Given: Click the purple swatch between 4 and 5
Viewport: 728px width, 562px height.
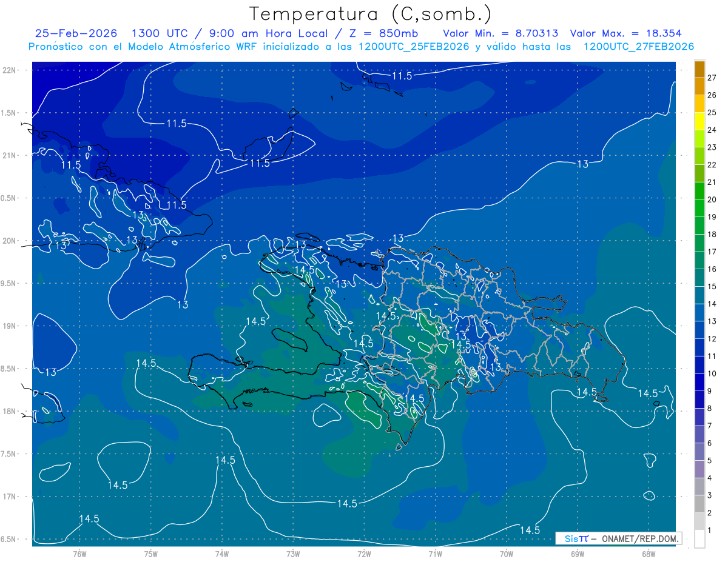Looking at the screenshot, I should pos(699,469).
